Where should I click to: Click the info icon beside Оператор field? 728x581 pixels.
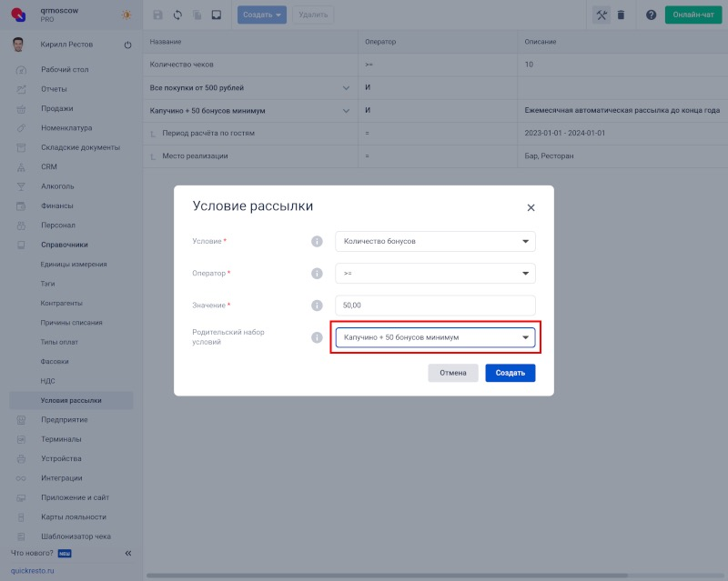[x=318, y=273]
